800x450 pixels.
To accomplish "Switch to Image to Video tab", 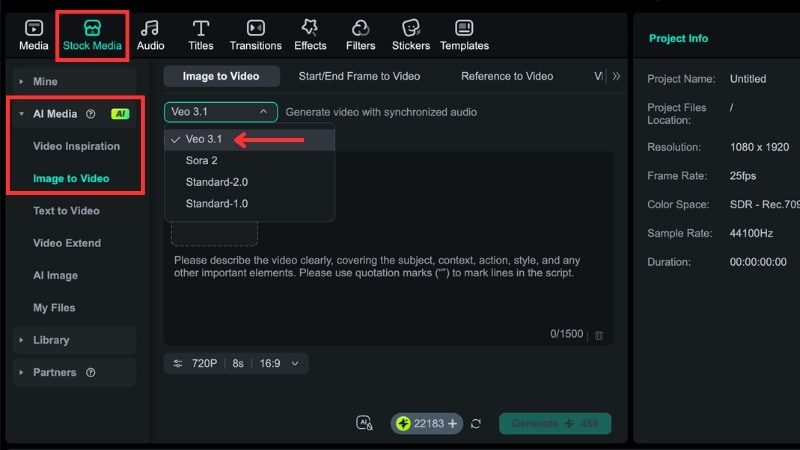I will tap(221, 76).
